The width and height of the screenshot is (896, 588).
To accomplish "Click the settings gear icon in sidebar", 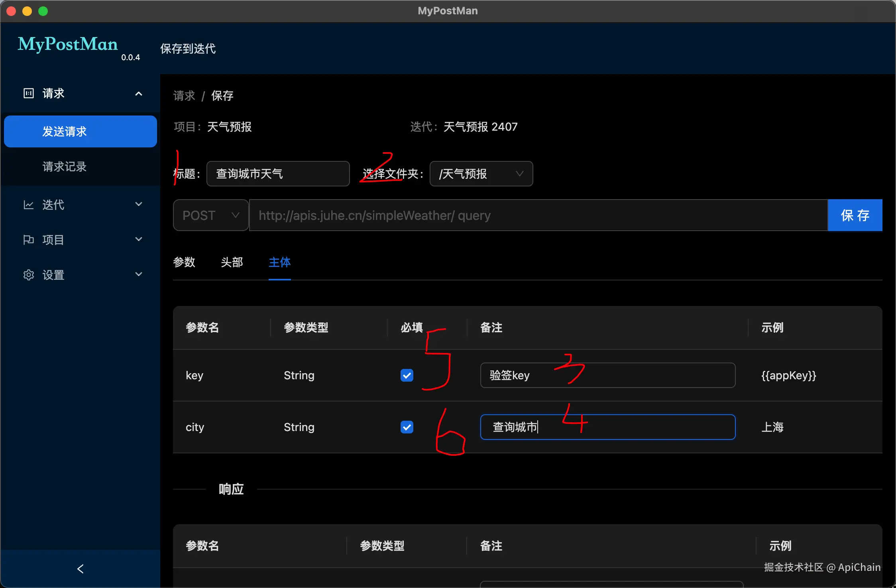I will 29,275.
